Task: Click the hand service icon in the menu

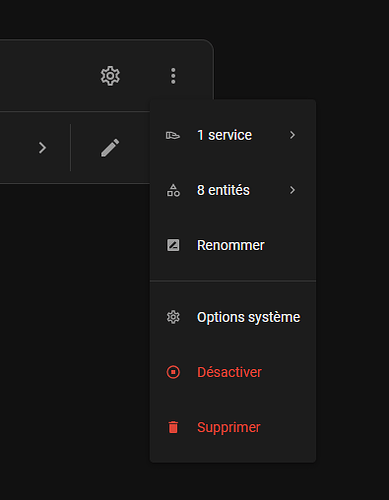Action: pos(173,135)
